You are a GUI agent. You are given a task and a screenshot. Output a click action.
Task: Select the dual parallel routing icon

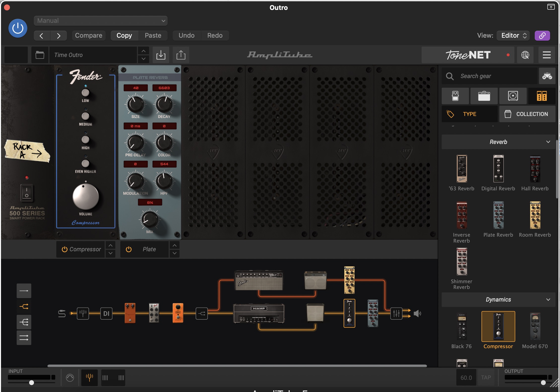point(24,338)
